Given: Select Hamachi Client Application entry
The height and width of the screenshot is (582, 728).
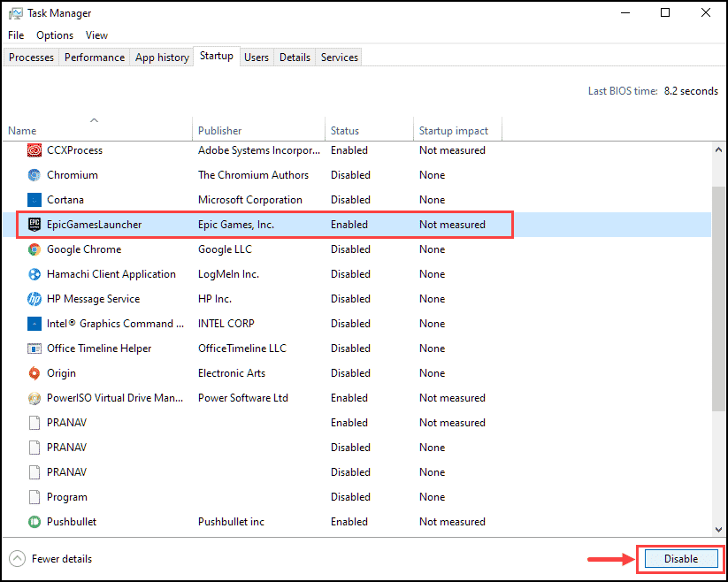Looking at the screenshot, I should (111, 274).
